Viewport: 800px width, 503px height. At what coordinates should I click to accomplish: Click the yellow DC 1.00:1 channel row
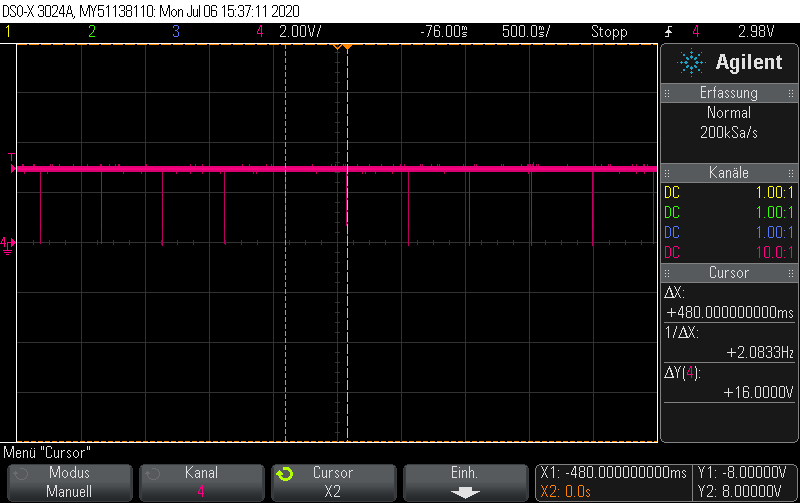coord(729,192)
